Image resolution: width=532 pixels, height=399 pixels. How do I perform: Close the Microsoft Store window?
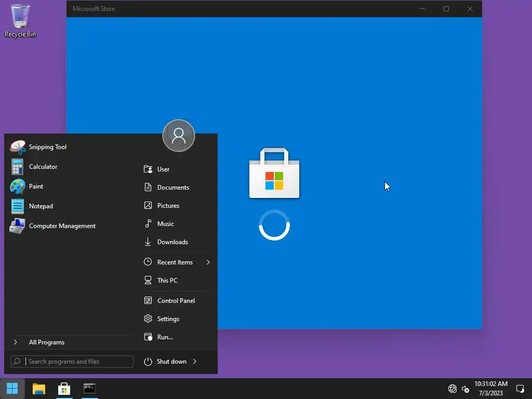click(470, 9)
